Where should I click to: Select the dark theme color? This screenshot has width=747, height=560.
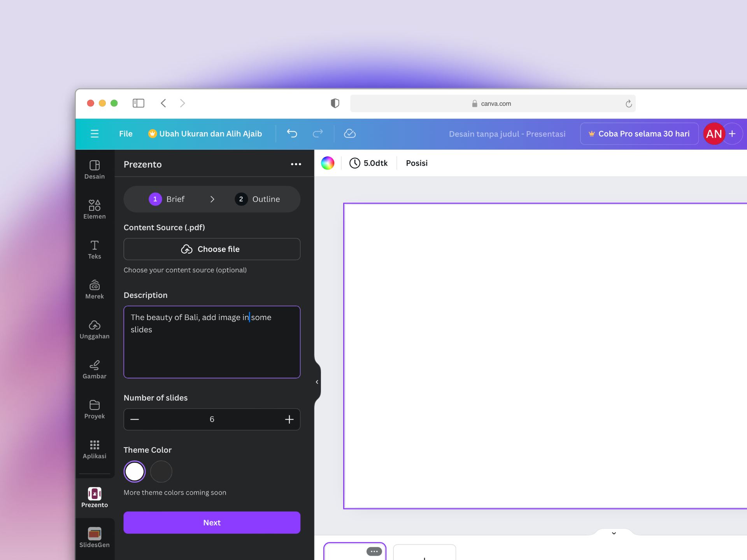coord(161,471)
